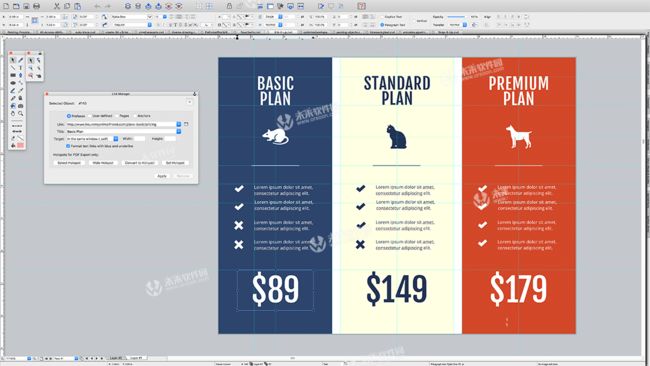This screenshot has height=366, width=650.
Task: Select the Paragraph Text radio option
Action: coord(382,25)
